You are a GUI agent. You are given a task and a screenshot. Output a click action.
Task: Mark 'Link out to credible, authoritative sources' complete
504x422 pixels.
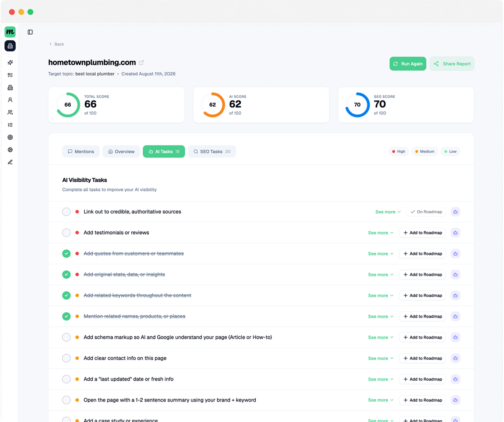coord(66,212)
